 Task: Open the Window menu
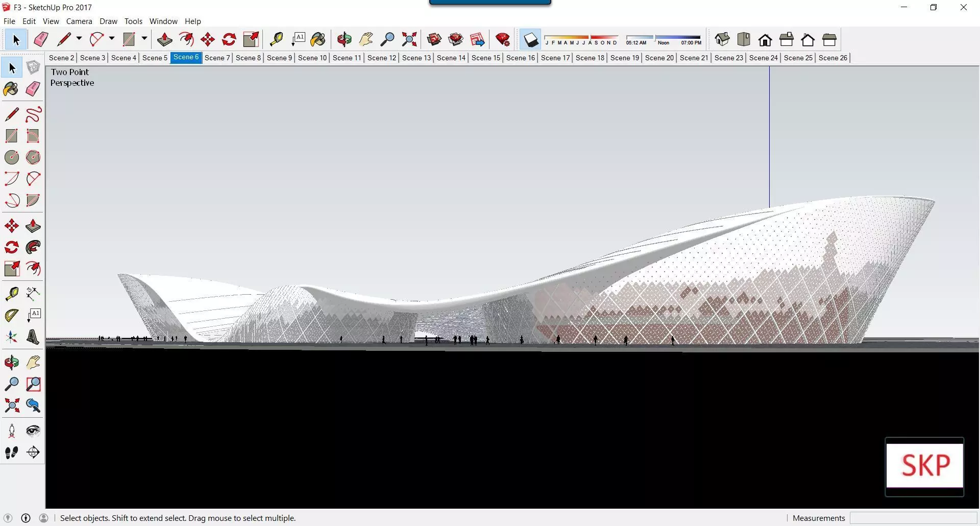(163, 21)
